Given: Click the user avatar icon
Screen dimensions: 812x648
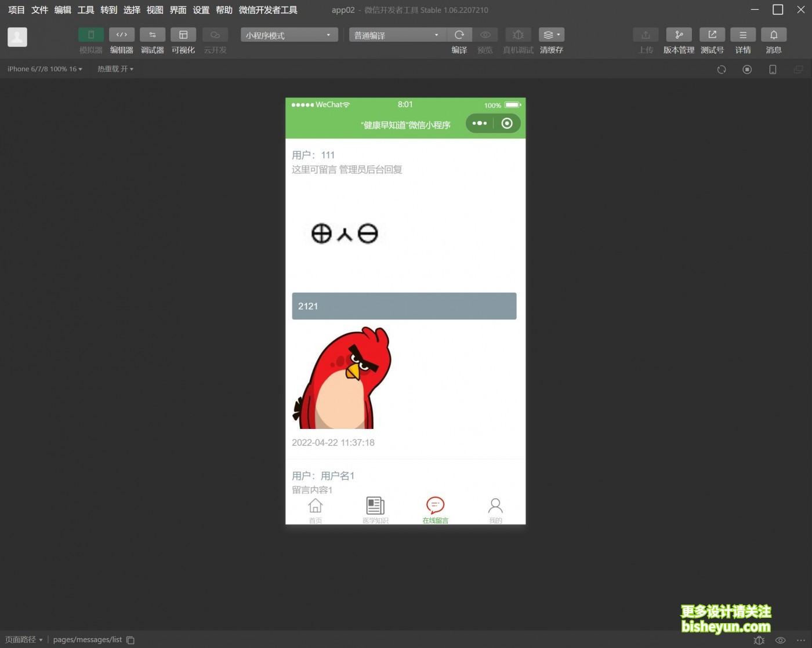Looking at the screenshot, I should coord(17,37).
